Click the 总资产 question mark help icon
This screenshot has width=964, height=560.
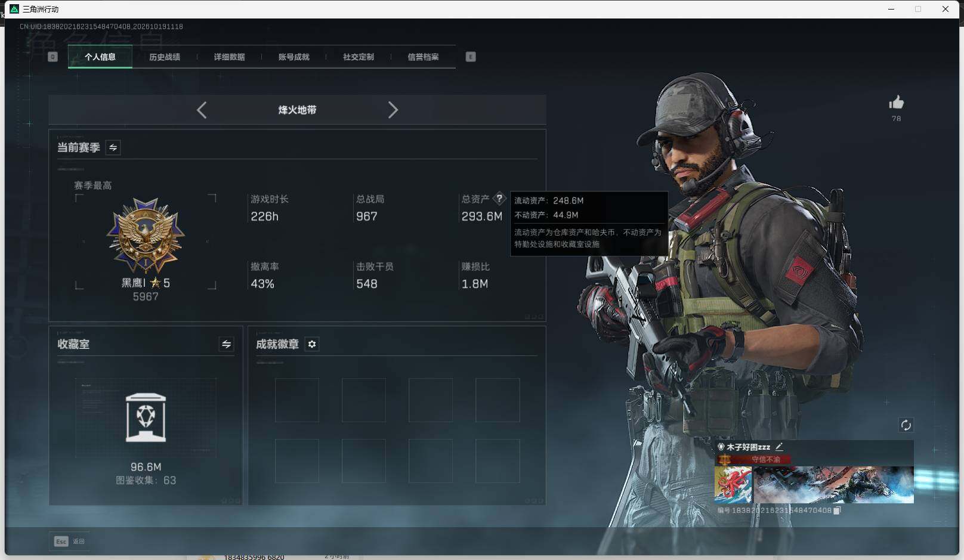click(x=500, y=199)
